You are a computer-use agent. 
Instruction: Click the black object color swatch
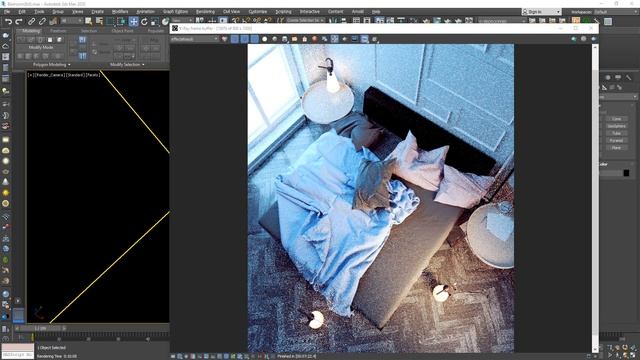(626, 173)
